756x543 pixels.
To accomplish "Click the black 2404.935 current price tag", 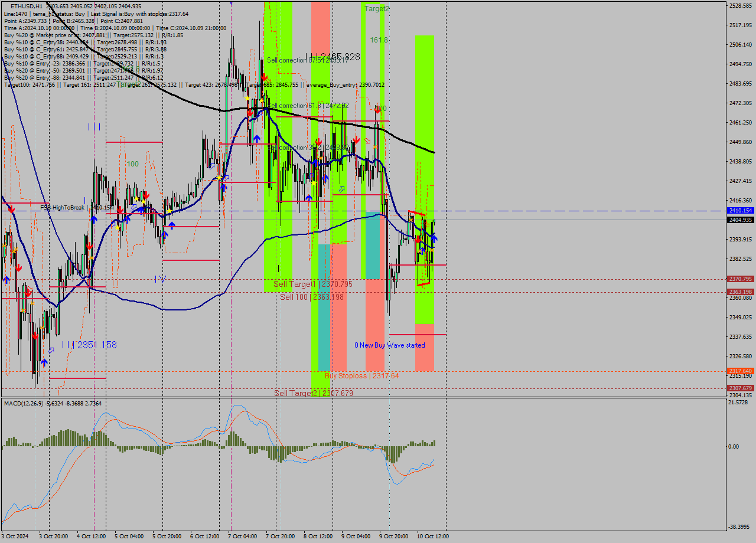I will tap(741, 220).
